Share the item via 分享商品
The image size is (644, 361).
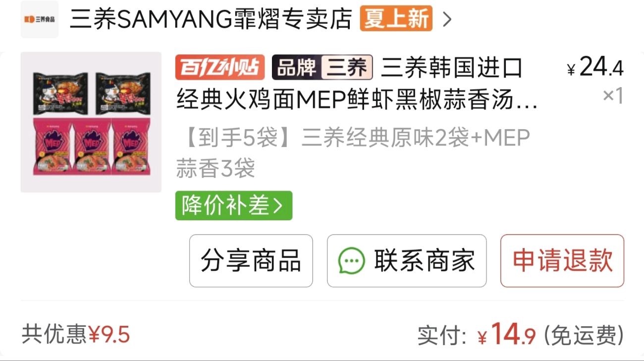(251, 261)
